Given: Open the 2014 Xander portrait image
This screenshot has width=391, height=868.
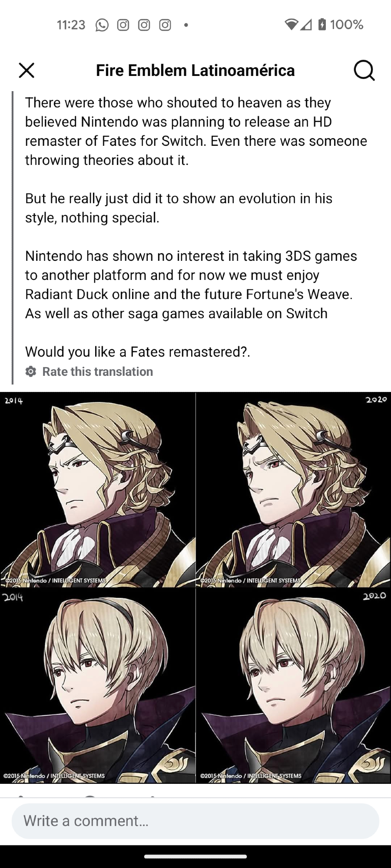Looking at the screenshot, I should pos(98,490).
